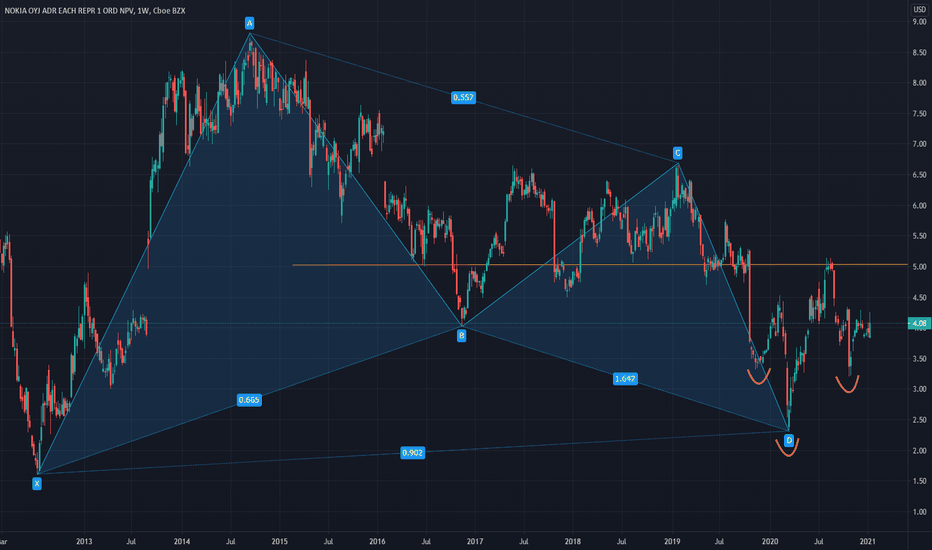Click the 0.665 ratio label
Viewport: 932px width, 550px height.
point(248,400)
